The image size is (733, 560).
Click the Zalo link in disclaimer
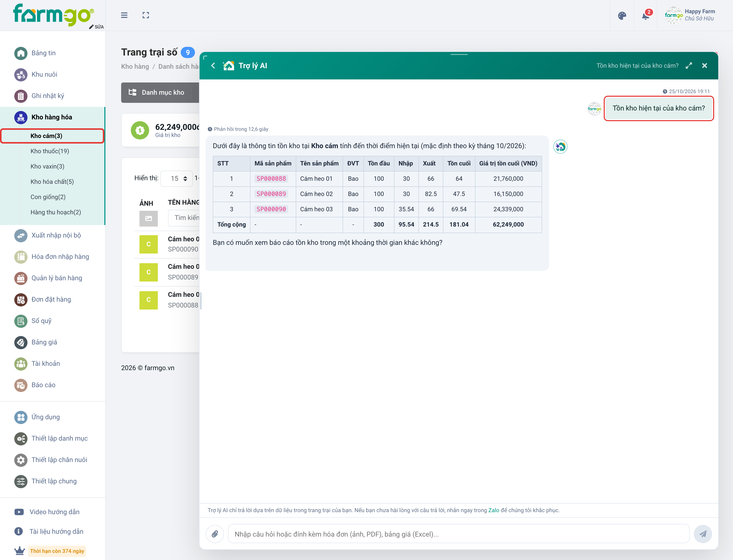pos(494,510)
